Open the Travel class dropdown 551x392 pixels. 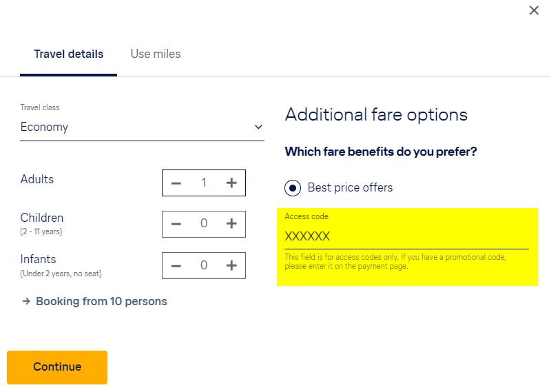[142, 127]
